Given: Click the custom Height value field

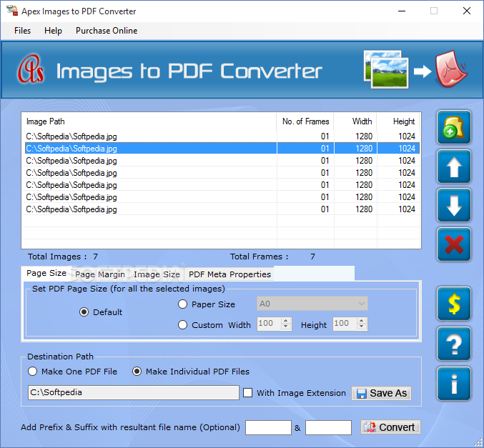Looking at the screenshot, I should tap(345, 324).
